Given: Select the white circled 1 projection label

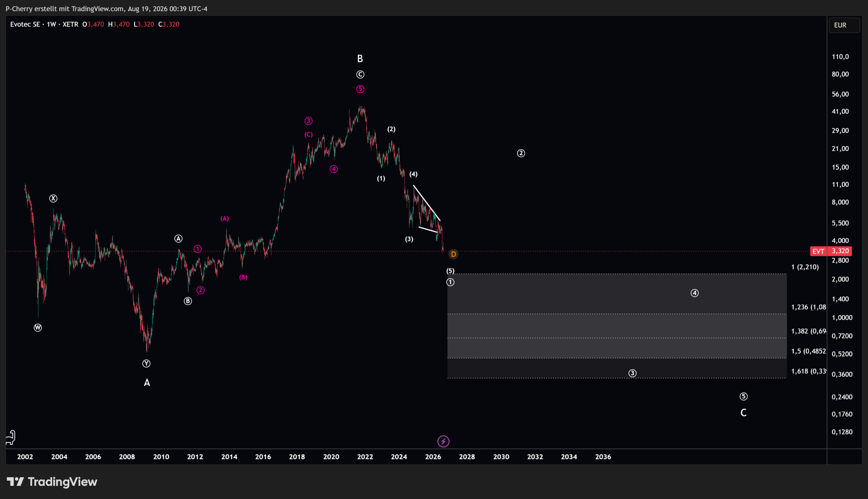Looking at the screenshot, I should tap(450, 282).
